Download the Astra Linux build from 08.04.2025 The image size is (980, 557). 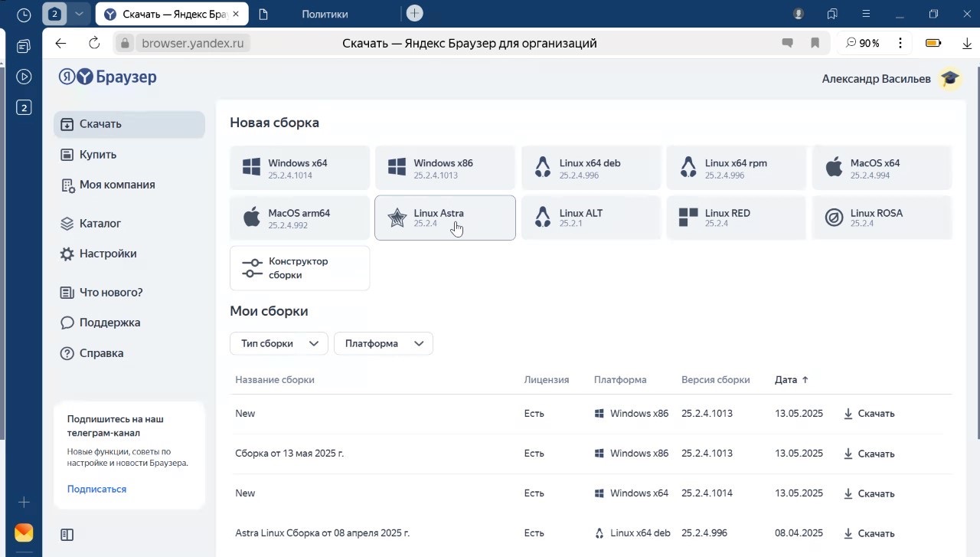(x=869, y=533)
